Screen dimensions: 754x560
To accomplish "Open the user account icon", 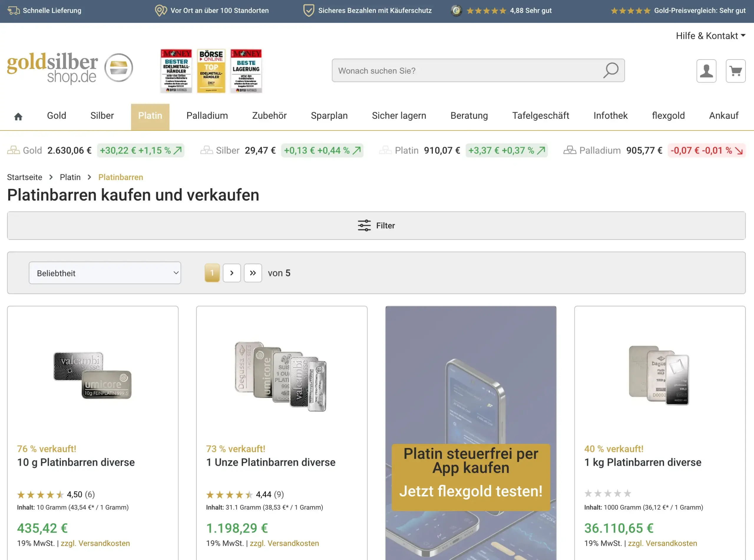I will click(706, 70).
